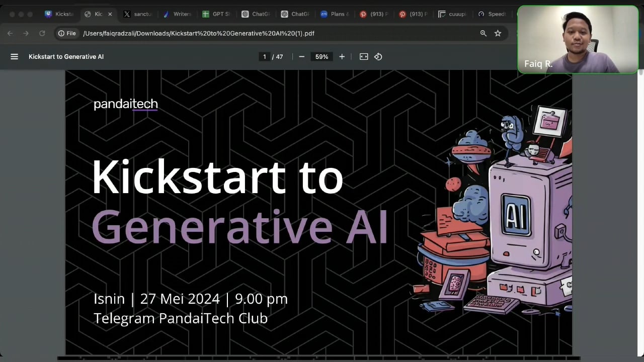Image resolution: width=644 pixels, height=362 pixels.
Task: Click the File site info chip
Action: (x=67, y=33)
